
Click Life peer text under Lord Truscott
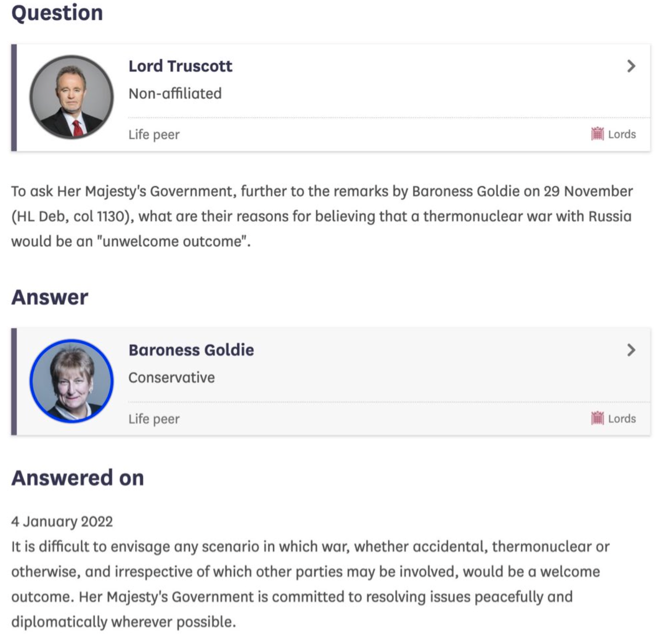(x=154, y=135)
